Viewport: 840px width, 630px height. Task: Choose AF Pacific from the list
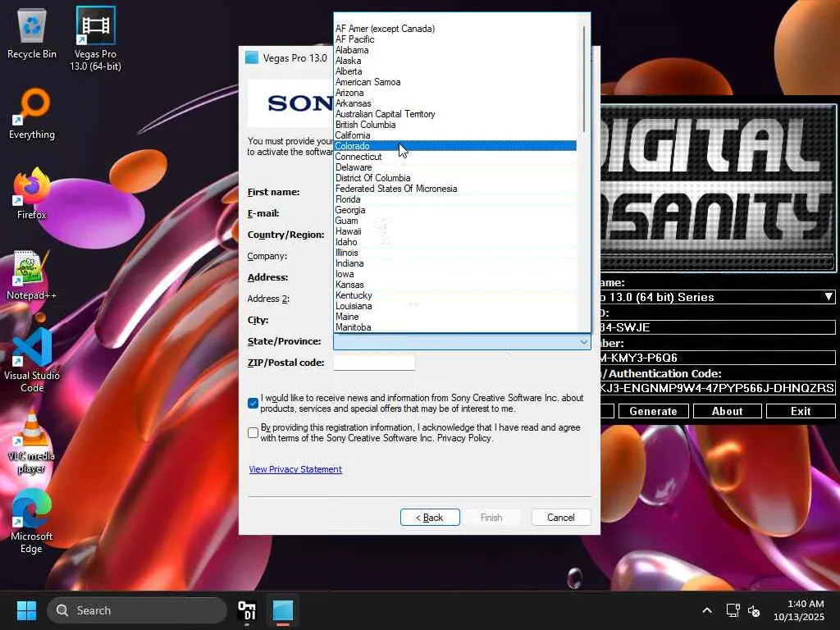[x=454, y=39]
